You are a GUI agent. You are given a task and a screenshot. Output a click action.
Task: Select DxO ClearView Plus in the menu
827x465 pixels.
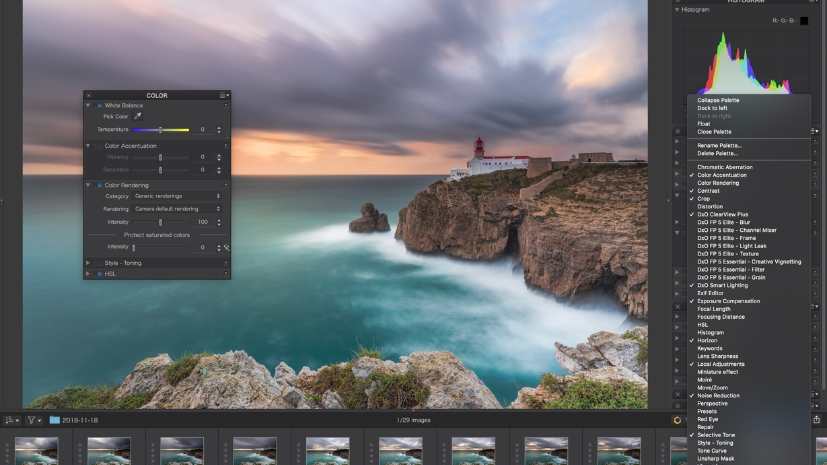tap(722, 214)
